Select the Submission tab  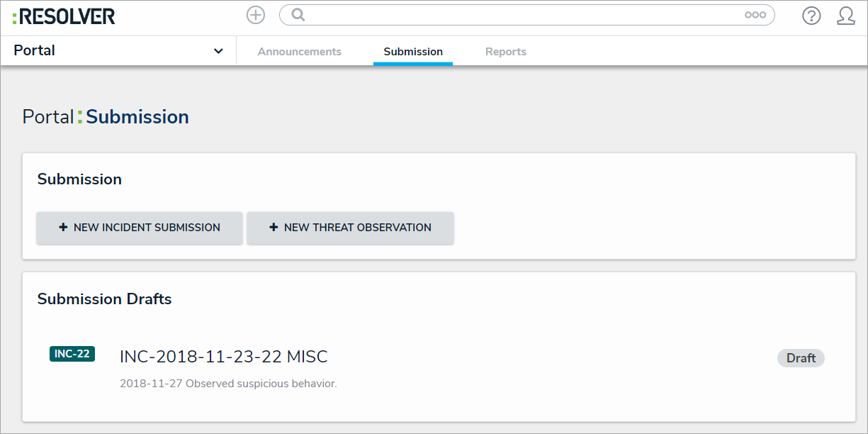413,52
